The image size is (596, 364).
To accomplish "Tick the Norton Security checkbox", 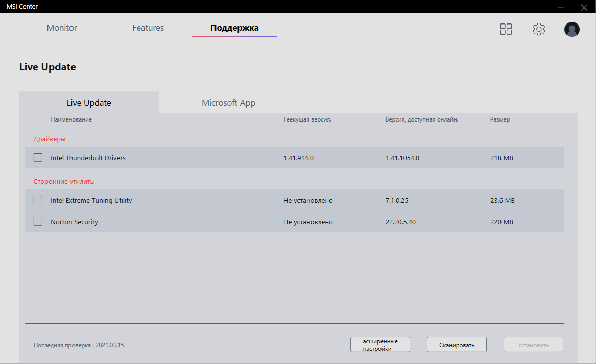I will [x=38, y=221].
